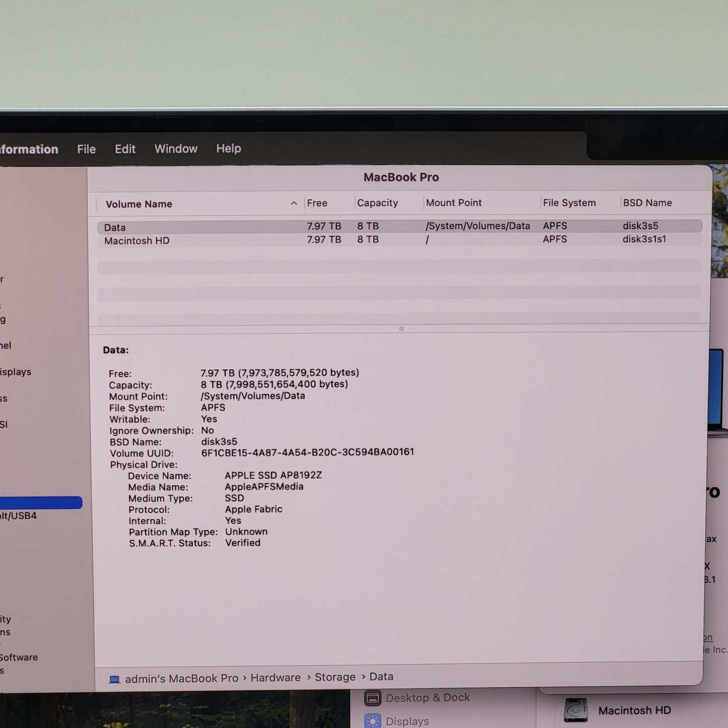Click the AppleAPFSMedia media name value

pyautogui.click(x=264, y=487)
